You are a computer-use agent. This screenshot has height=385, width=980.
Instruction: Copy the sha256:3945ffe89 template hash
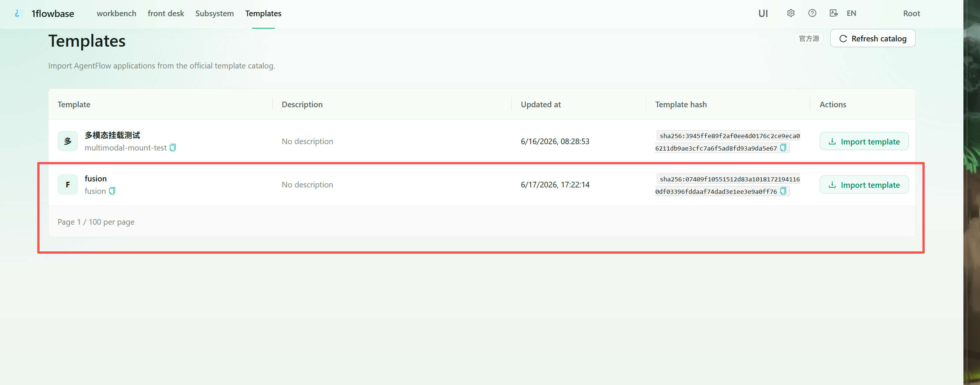click(783, 148)
